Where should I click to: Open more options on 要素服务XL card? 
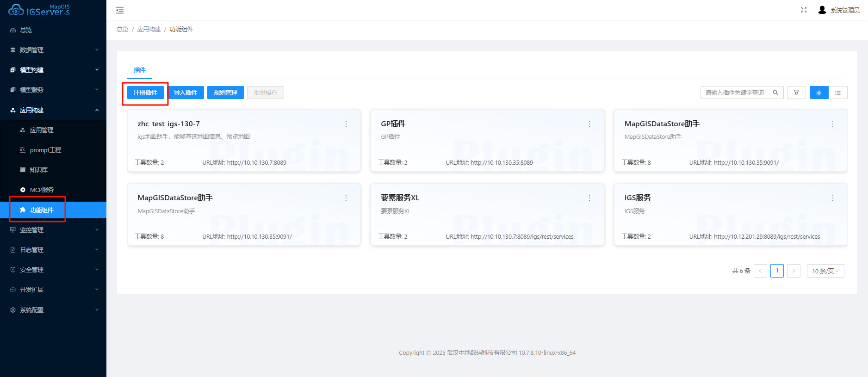click(x=589, y=198)
